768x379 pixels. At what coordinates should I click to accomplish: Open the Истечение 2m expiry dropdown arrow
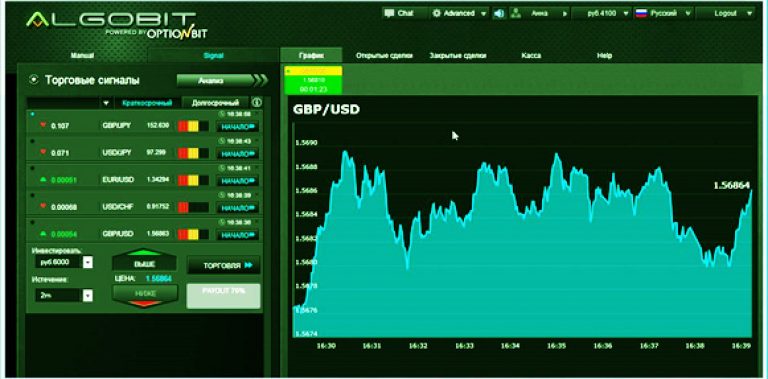click(x=88, y=295)
